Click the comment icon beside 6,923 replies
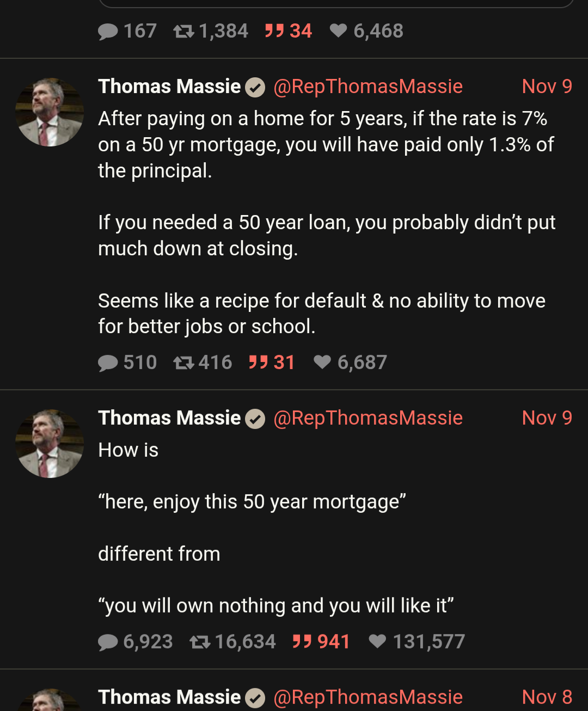This screenshot has height=711, width=588. [108, 642]
